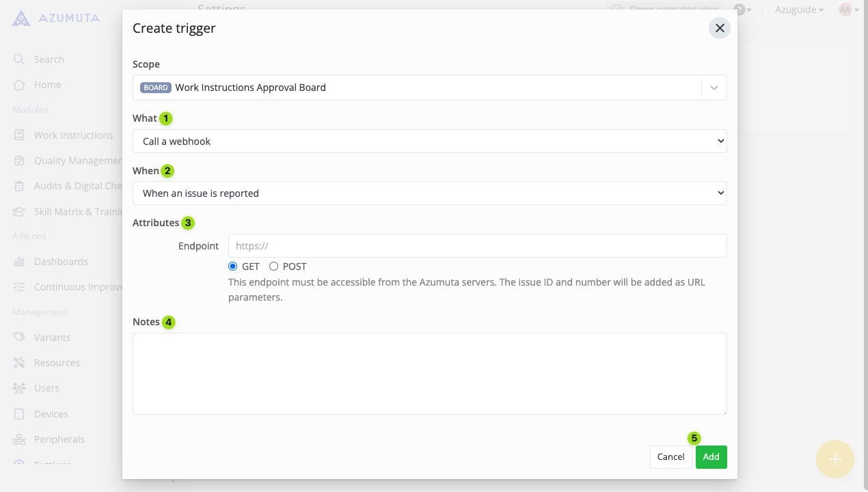
Task: Click the Resources tools icon
Action: (19, 363)
